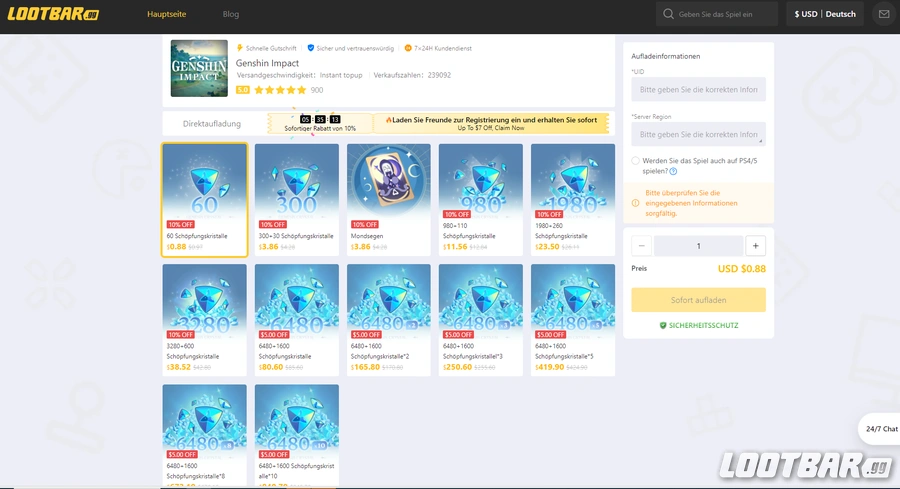
Task: Click the five-star rating icons
Action: pos(280,90)
